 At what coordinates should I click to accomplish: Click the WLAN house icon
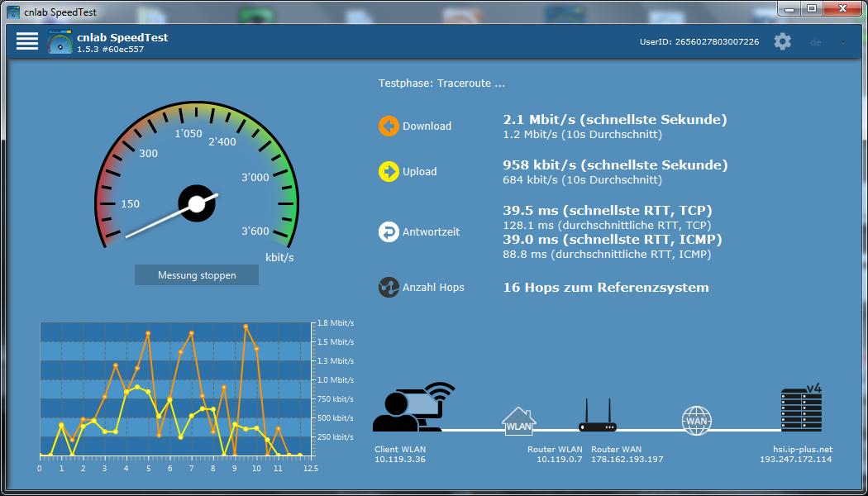(519, 422)
